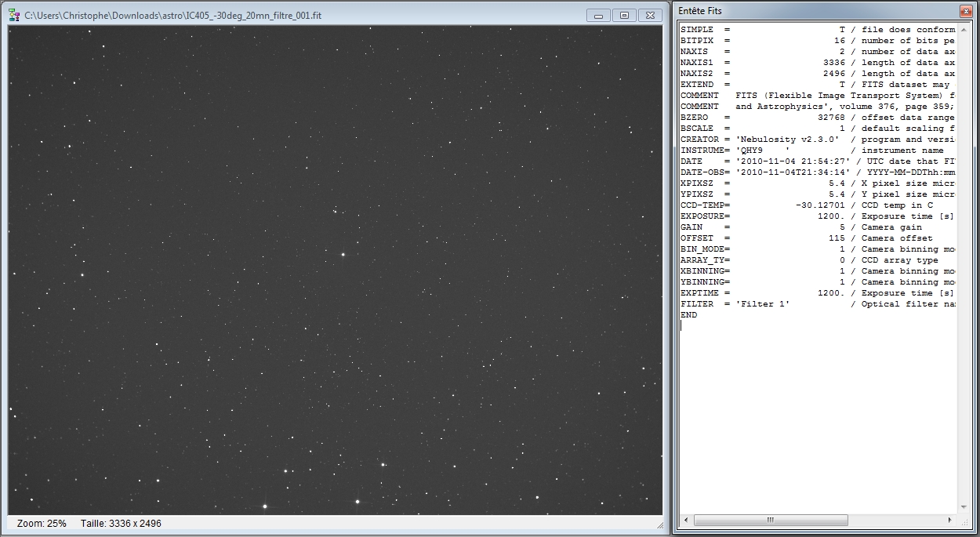This screenshot has width=980, height=537.
Task: Maximize the IC405 image window
Action: (624, 15)
